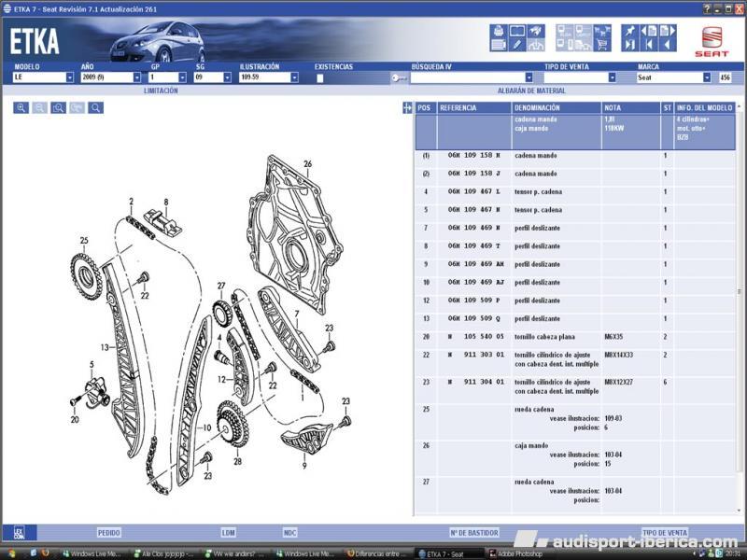Image resolution: width=747 pixels, height=560 pixels.
Task: Click the DENOMINACIÓN column header
Action: point(557,108)
